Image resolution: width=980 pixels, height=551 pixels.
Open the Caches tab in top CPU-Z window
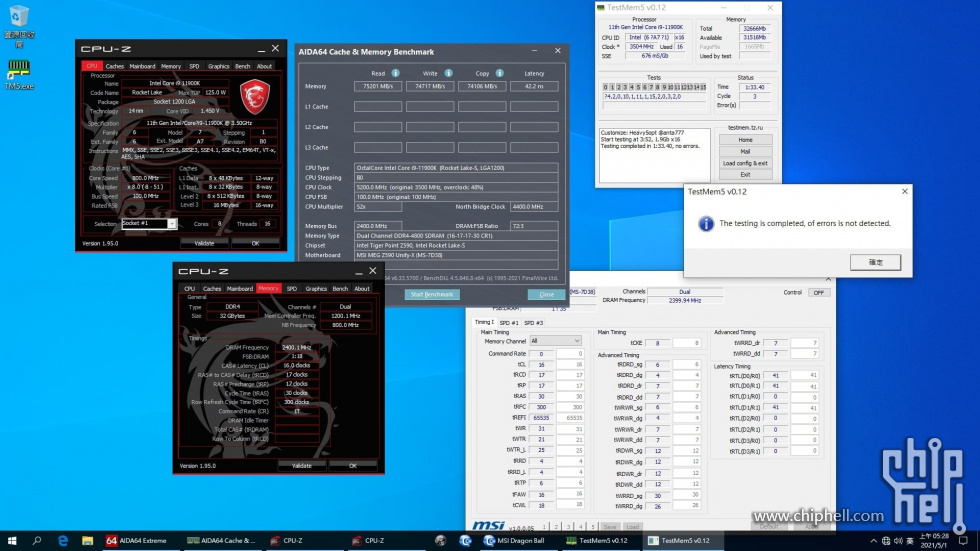pyautogui.click(x=114, y=66)
